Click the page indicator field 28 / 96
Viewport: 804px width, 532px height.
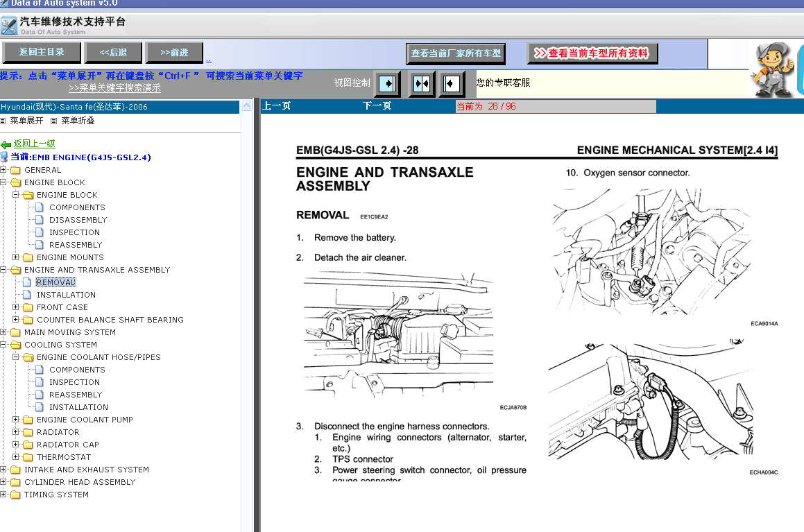pos(556,107)
